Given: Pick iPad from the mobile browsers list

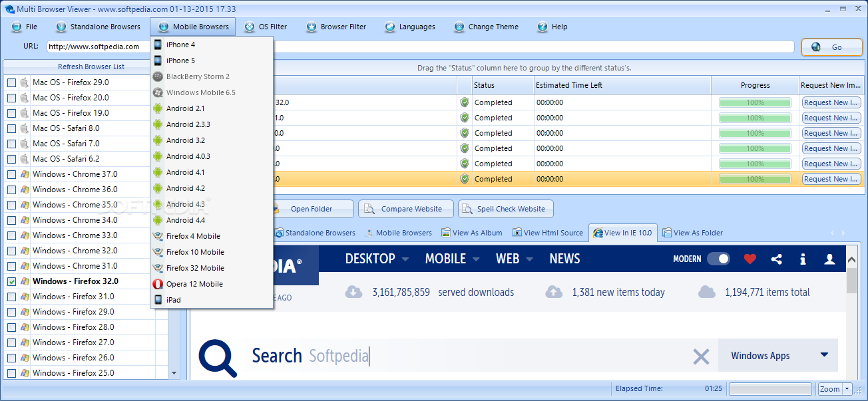Looking at the screenshot, I should pos(212,300).
